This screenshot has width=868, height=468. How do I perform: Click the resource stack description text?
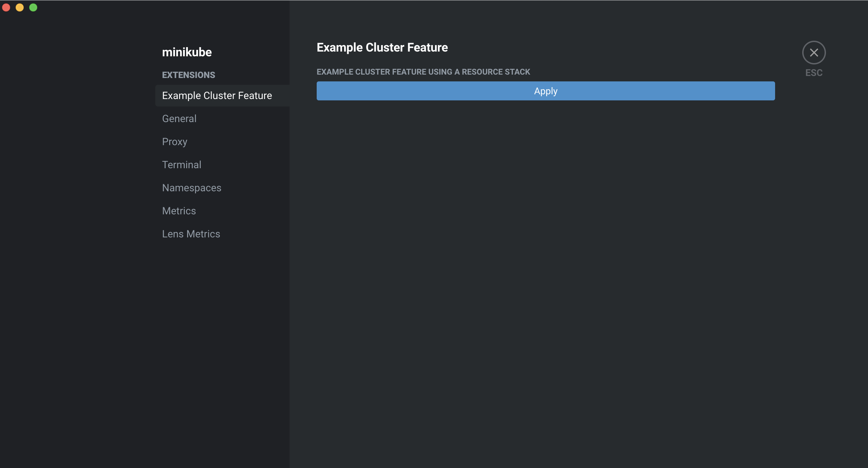pyautogui.click(x=423, y=72)
